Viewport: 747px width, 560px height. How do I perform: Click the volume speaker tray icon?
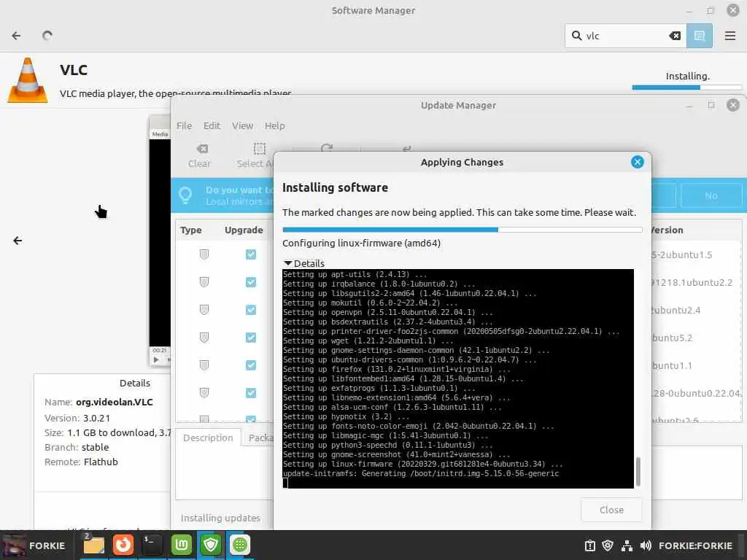(646, 545)
